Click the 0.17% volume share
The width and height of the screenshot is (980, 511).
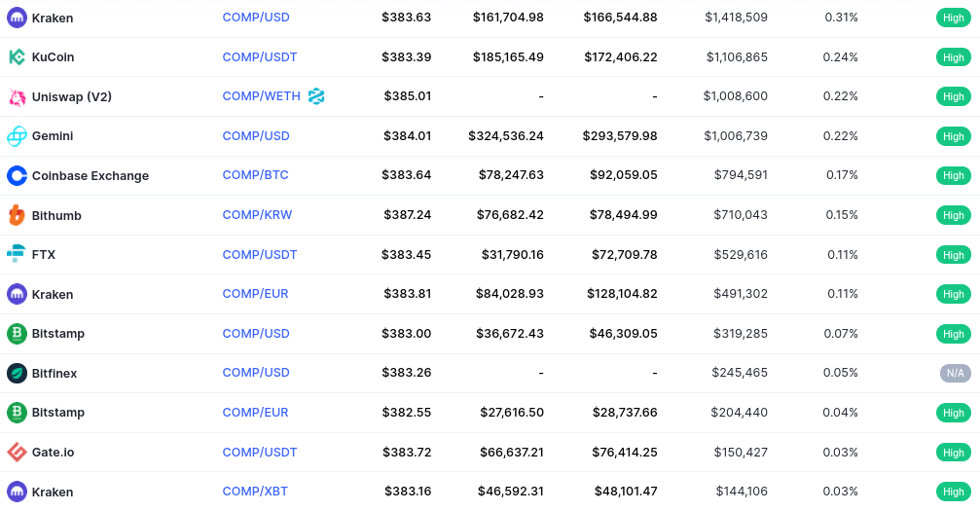pos(842,175)
